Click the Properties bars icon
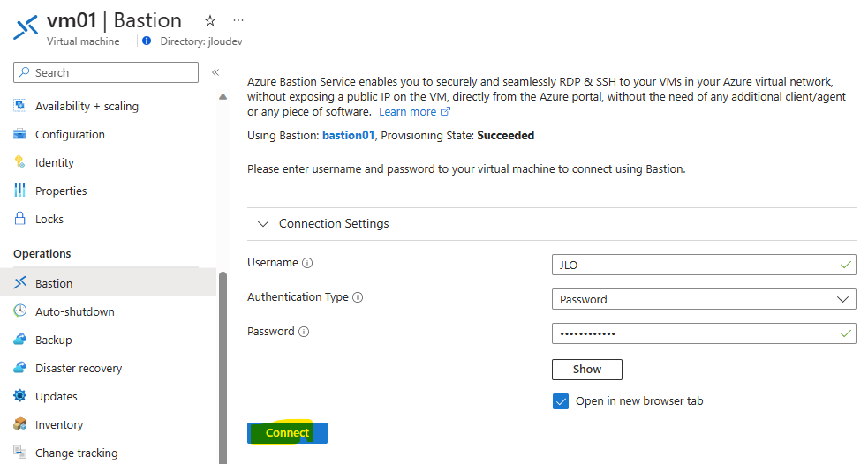The height and width of the screenshot is (464, 868). point(20,191)
